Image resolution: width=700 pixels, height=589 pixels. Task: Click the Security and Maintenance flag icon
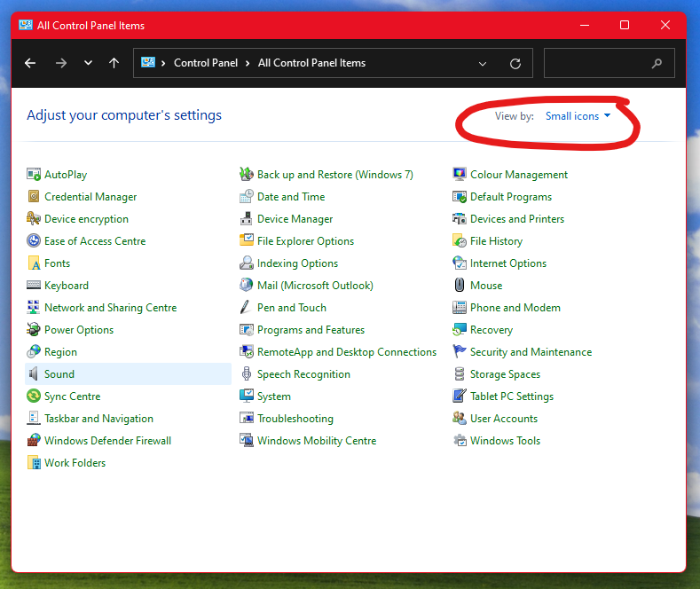click(x=460, y=351)
